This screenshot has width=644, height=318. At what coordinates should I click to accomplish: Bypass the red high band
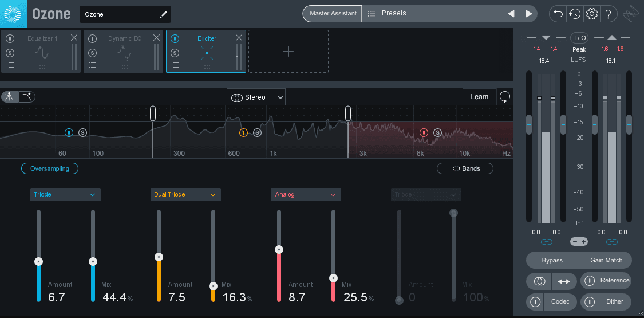click(x=424, y=132)
